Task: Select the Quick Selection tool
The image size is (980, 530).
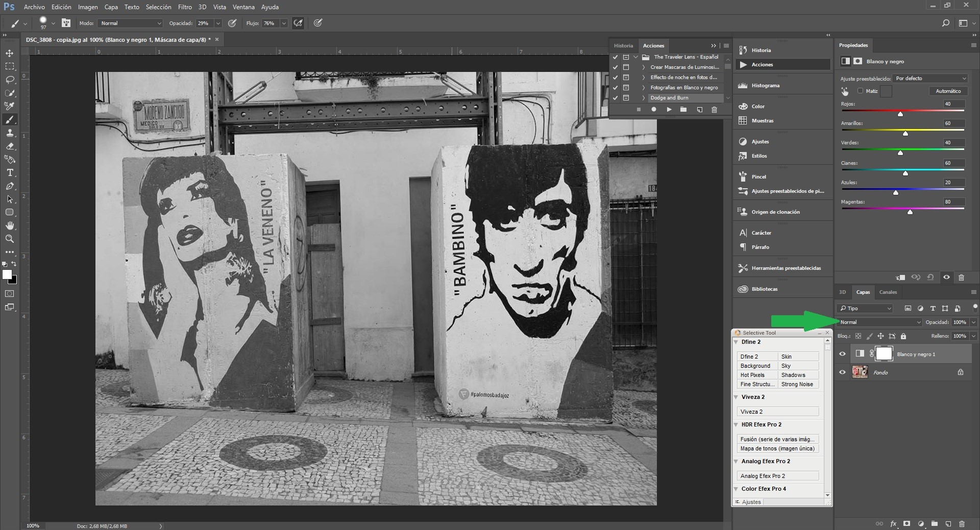Action: [10, 93]
